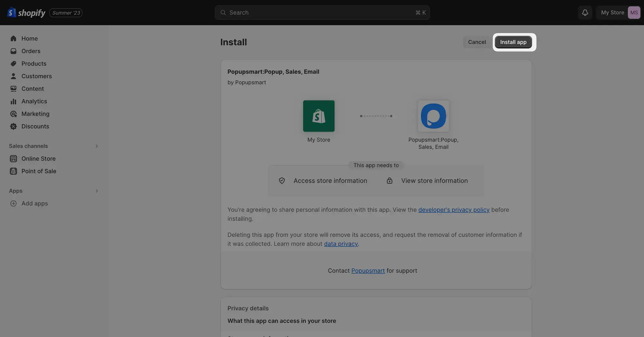This screenshot has height=337, width=644.
Task: Click the Products tag icon
Action: point(13,64)
